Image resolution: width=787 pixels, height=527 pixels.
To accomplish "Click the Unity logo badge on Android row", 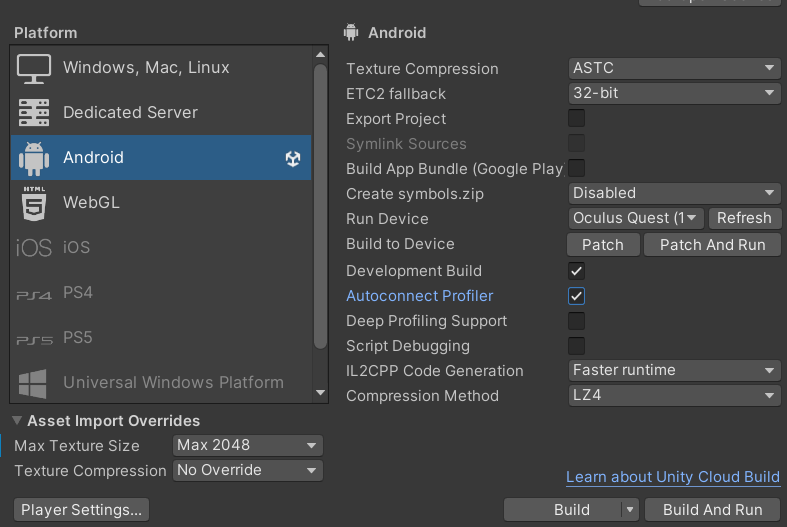I will point(293,159).
